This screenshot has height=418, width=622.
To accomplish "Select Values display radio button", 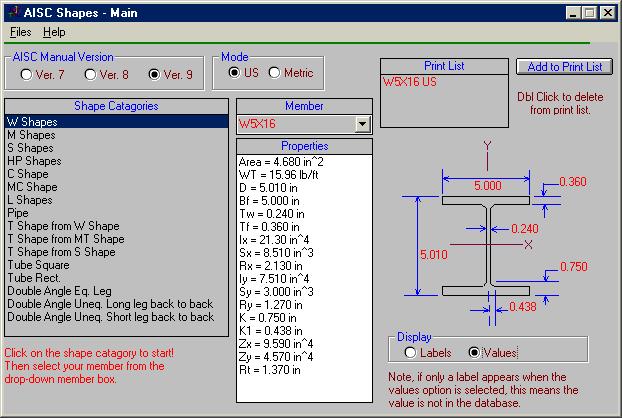I will click(493, 353).
